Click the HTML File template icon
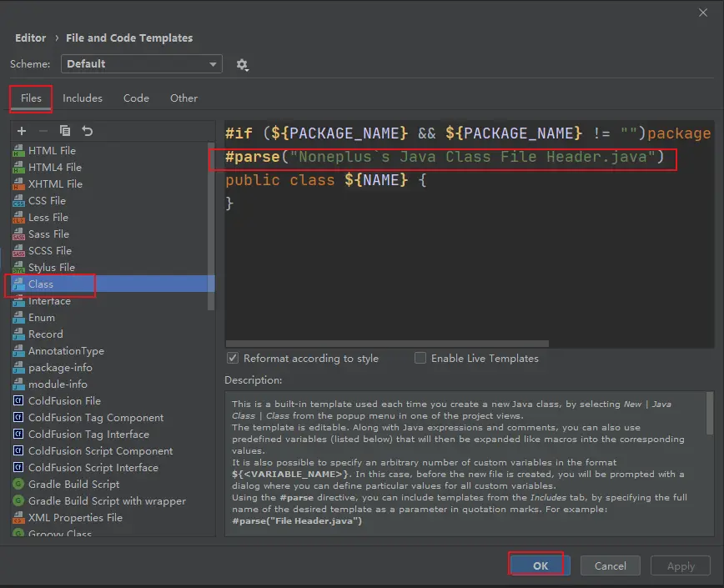 tap(18, 151)
